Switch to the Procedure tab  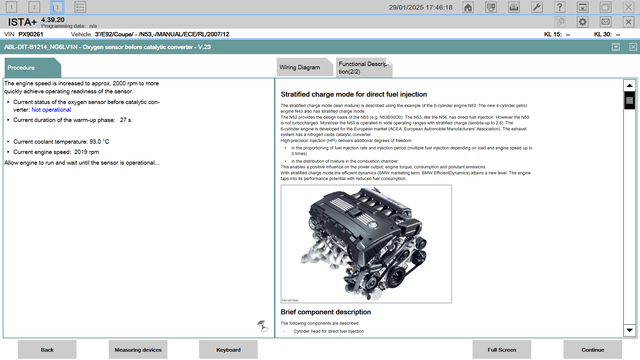33,68
